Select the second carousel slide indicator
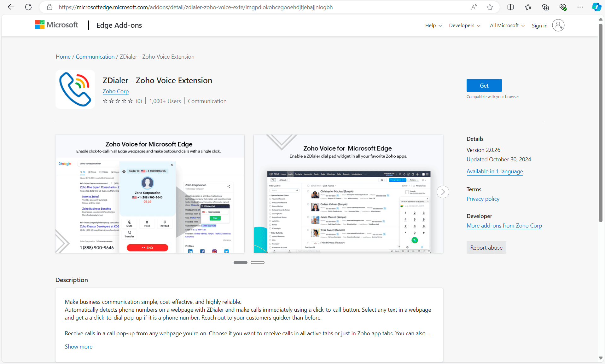This screenshot has height=364, width=605. (x=257, y=263)
